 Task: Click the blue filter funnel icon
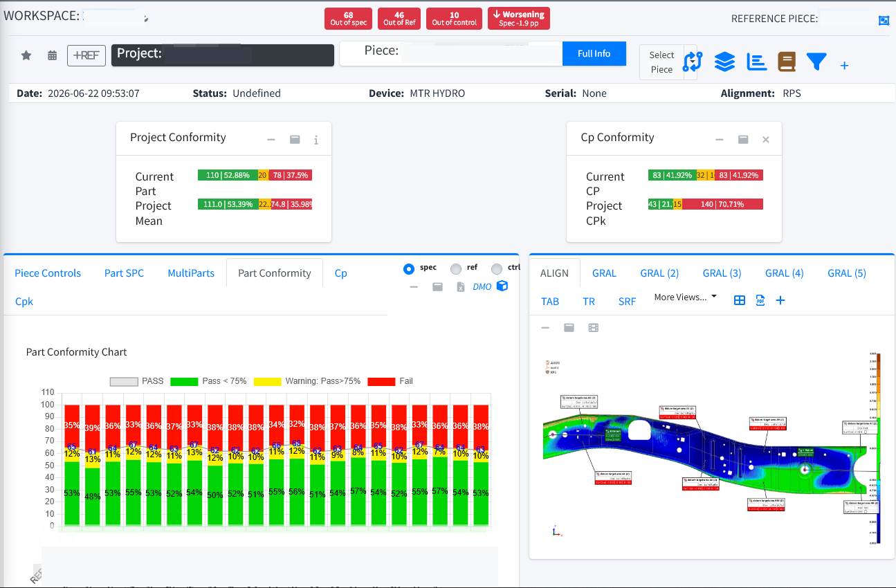coord(816,62)
